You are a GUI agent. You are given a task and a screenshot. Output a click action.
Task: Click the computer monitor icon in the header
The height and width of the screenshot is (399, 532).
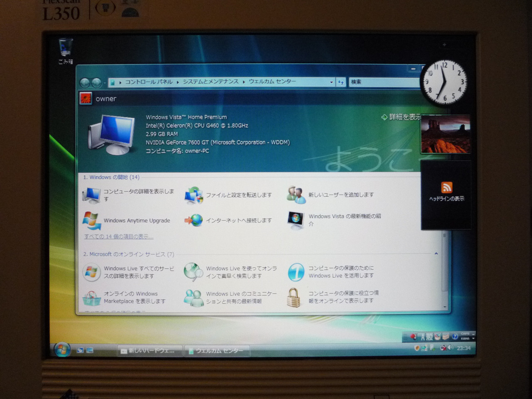click(112, 135)
